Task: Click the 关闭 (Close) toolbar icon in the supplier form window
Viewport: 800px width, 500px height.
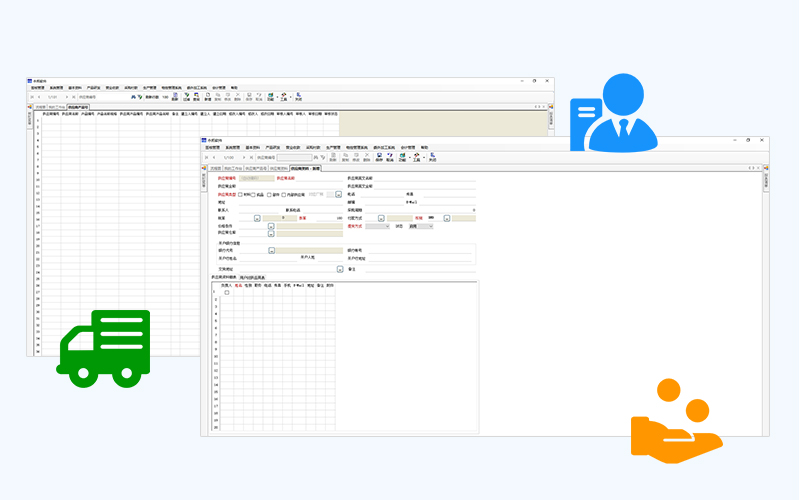Action: coord(433,157)
